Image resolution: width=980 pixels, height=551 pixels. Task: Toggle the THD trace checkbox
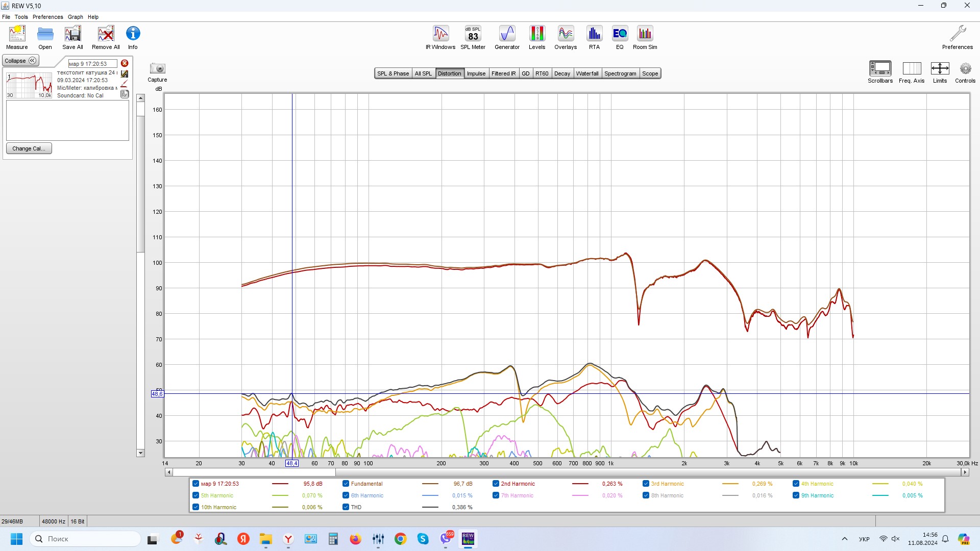pos(346,507)
